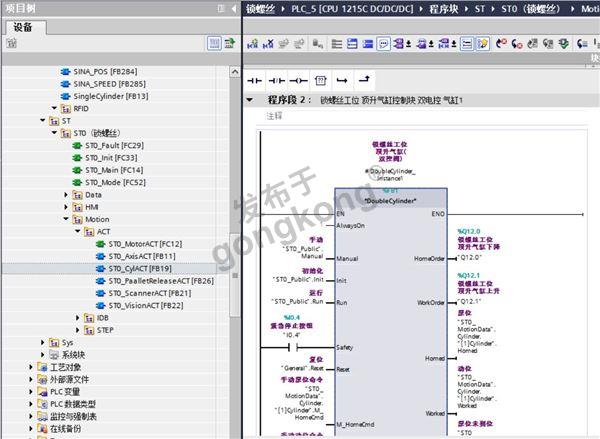Click the second red-circle navigation icon
This screenshot has height=439, width=600.
(x=517, y=44)
